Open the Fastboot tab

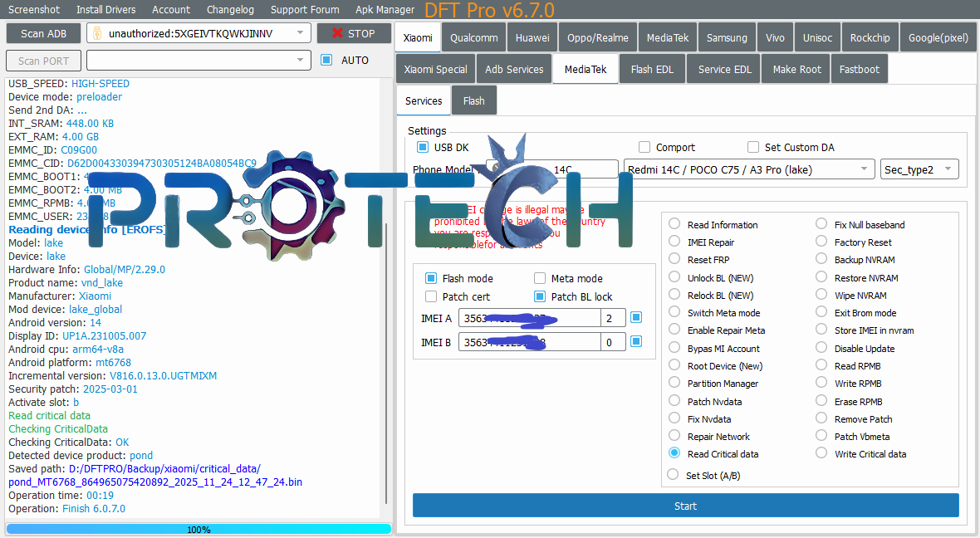point(859,70)
